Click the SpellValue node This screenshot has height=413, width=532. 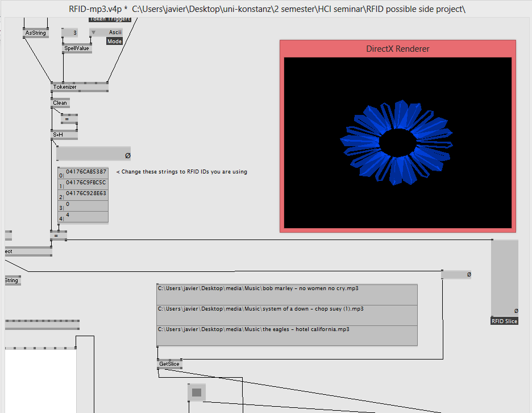pos(77,48)
